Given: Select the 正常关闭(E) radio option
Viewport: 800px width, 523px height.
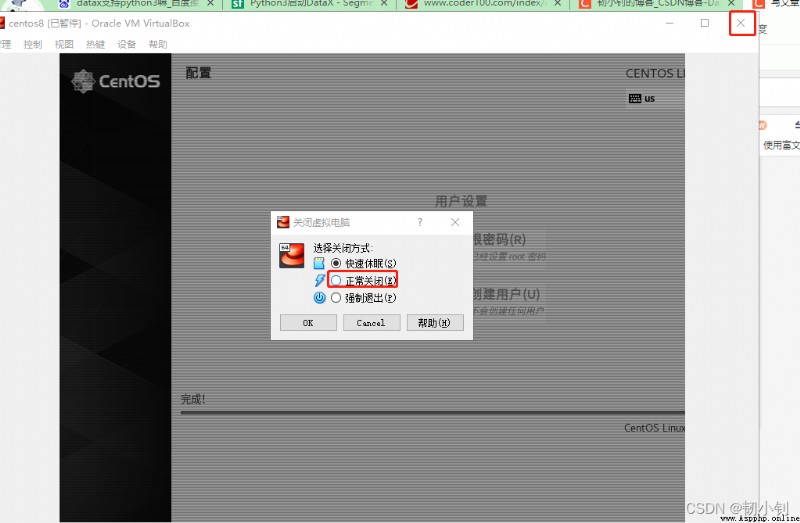Looking at the screenshot, I should click(x=363, y=280).
